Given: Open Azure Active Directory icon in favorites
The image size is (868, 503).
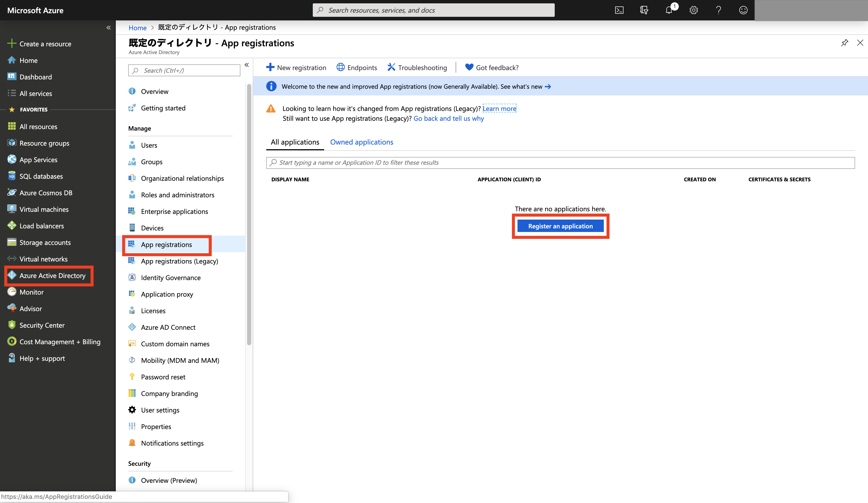Looking at the screenshot, I should 12,275.
